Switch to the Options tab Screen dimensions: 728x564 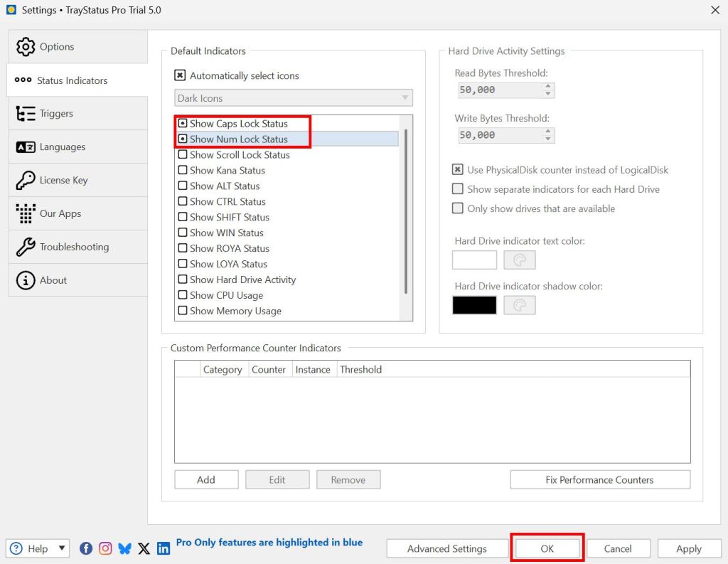coord(78,46)
